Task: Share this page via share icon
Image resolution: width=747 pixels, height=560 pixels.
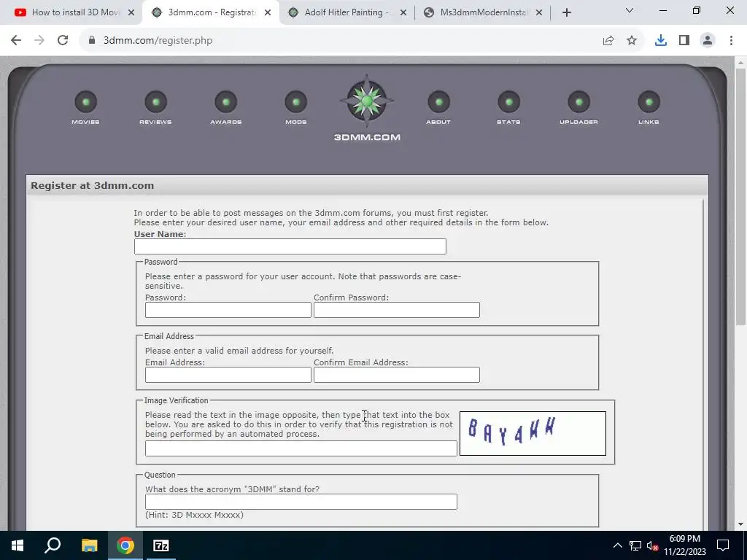Action: pyautogui.click(x=608, y=41)
